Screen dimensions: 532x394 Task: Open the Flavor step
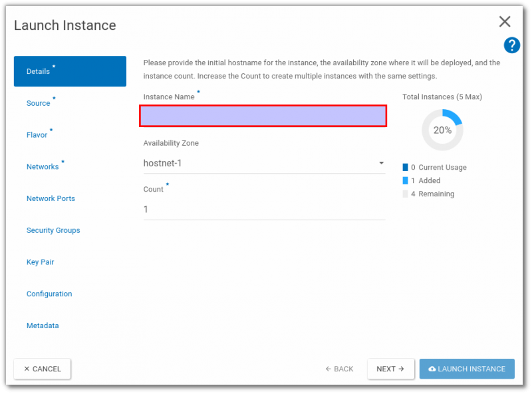(37, 135)
